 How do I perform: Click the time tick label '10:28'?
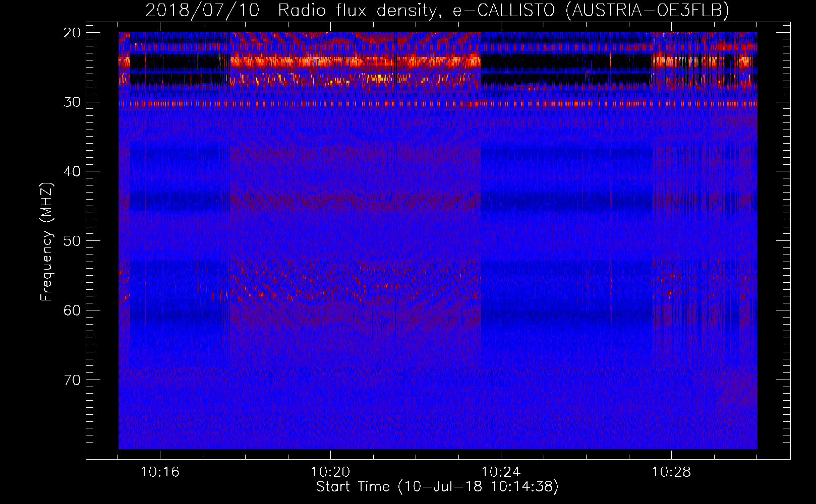point(671,472)
